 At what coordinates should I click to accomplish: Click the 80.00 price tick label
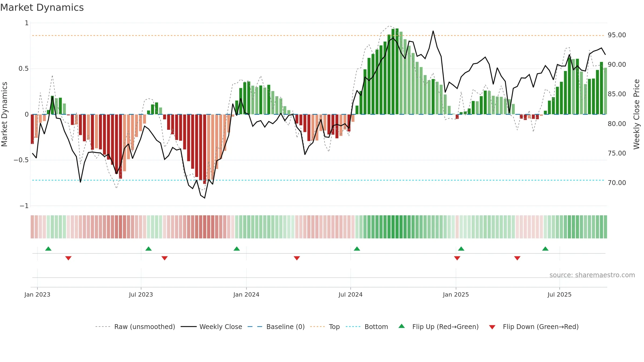click(617, 124)
